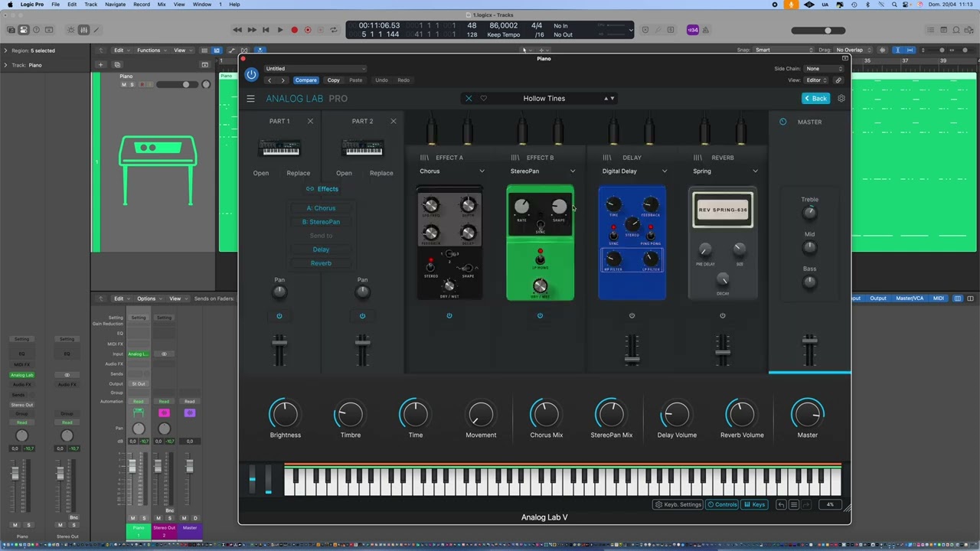
Task: Favorite the Hollow Tines preset with the heart icon
Action: tap(483, 99)
